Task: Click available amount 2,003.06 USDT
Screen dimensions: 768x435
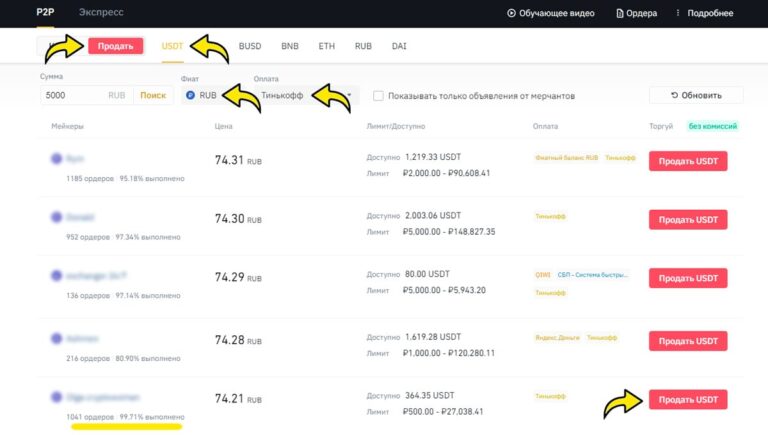Action: coord(433,215)
